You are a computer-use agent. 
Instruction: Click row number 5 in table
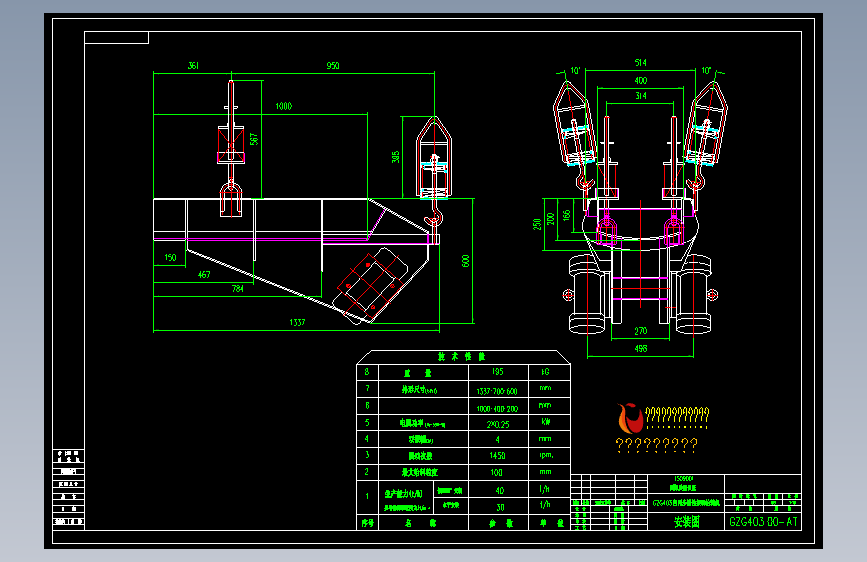367,423
